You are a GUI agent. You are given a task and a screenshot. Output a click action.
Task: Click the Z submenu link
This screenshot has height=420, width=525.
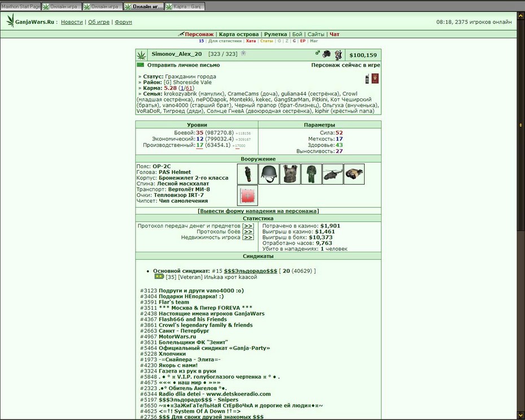coord(287,41)
